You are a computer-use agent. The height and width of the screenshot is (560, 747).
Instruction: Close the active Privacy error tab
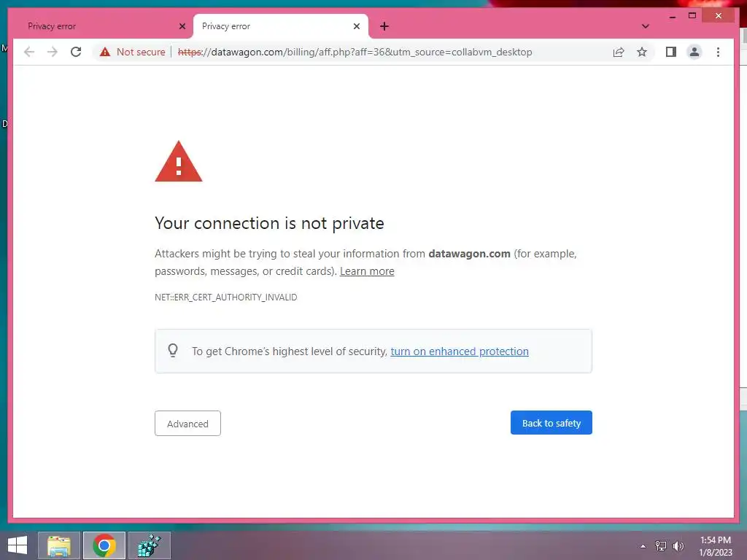pyautogui.click(x=356, y=26)
